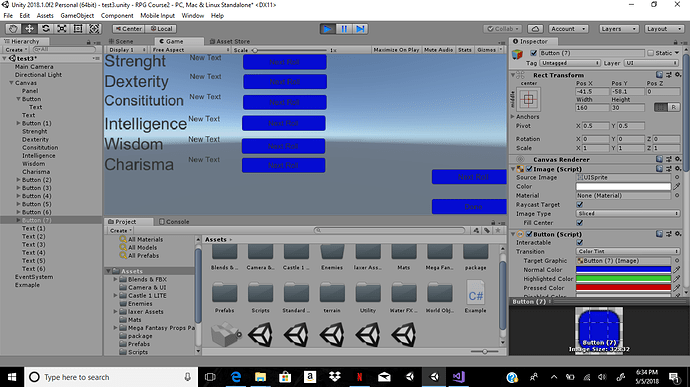Click the Done button in Game view
The width and height of the screenshot is (690, 387).
pyautogui.click(x=469, y=206)
